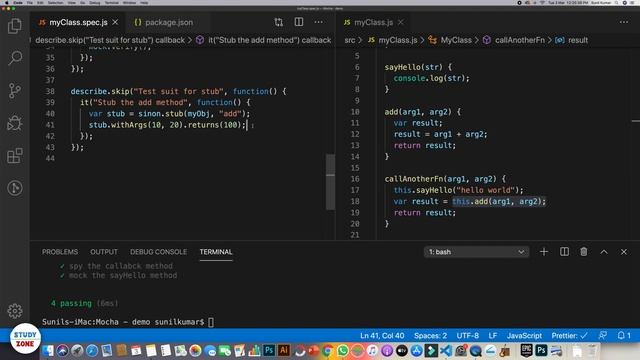Screen dimensions: 640x360
Task: Close the bottom panel
Action: tap(624, 252)
